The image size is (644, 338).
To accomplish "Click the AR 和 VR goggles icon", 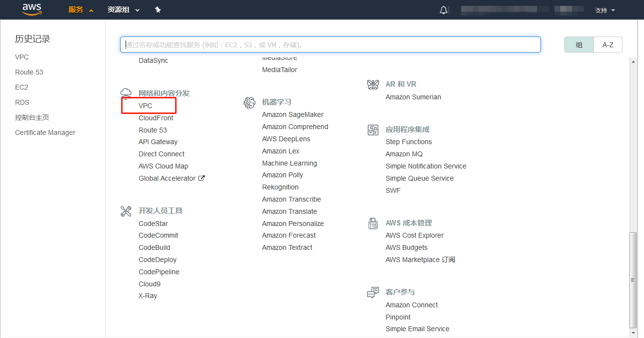I will [x=373, y=84].
